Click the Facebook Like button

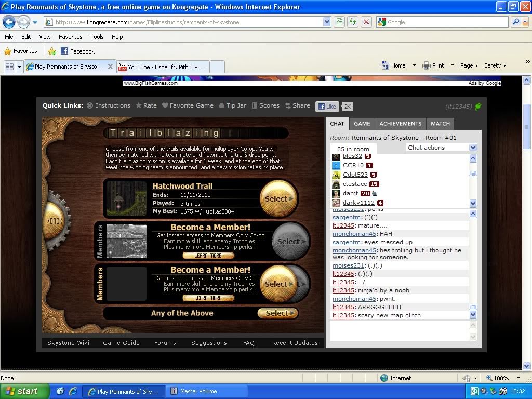(x=327, y=107)
